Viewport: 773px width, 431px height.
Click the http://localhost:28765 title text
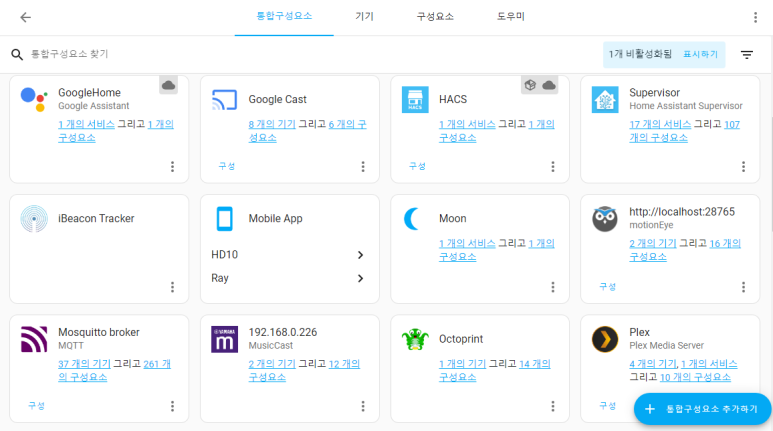[x=682, y=212]
